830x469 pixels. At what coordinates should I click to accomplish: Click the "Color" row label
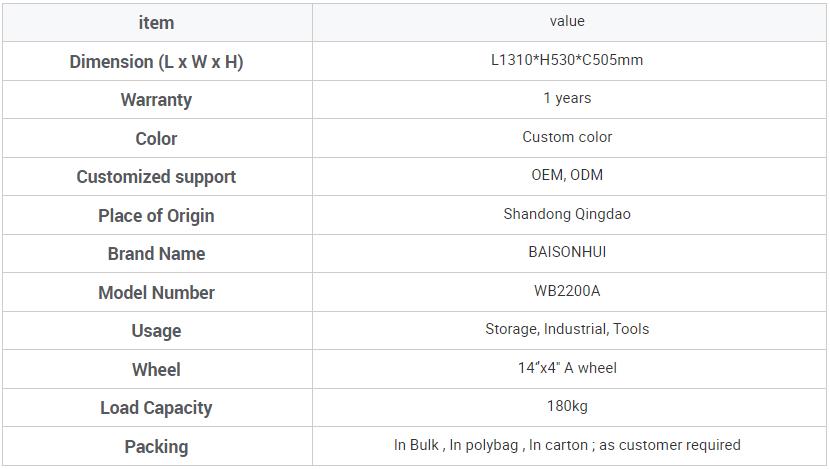click(156, 138)
